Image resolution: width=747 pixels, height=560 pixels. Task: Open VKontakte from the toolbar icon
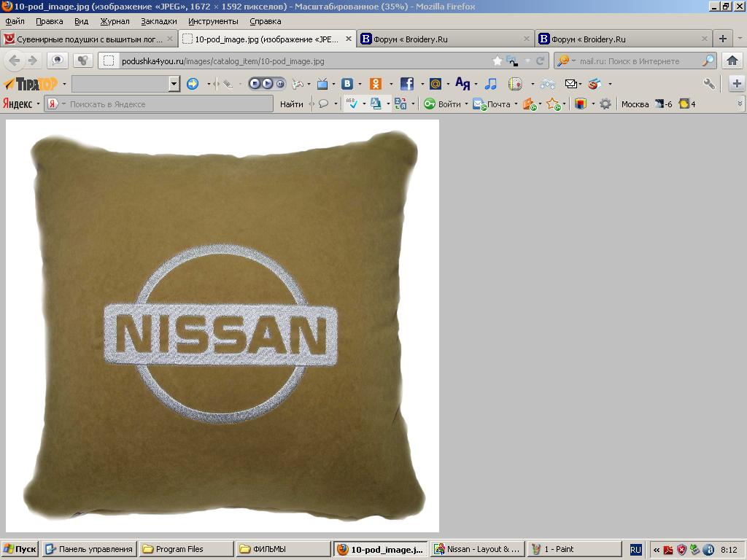coord(347,84)
